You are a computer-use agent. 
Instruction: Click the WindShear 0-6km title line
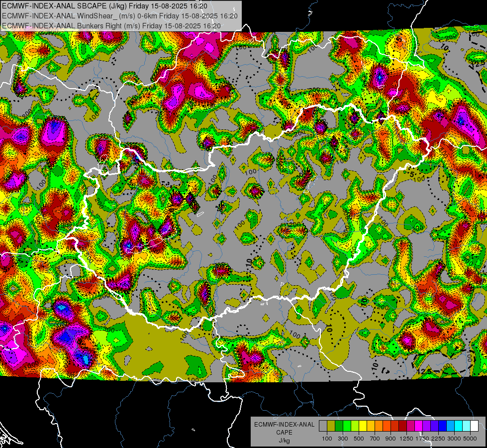(120, 16)
